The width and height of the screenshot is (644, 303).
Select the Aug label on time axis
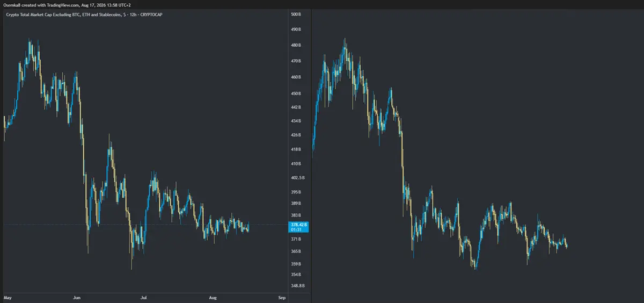point(213,297)
